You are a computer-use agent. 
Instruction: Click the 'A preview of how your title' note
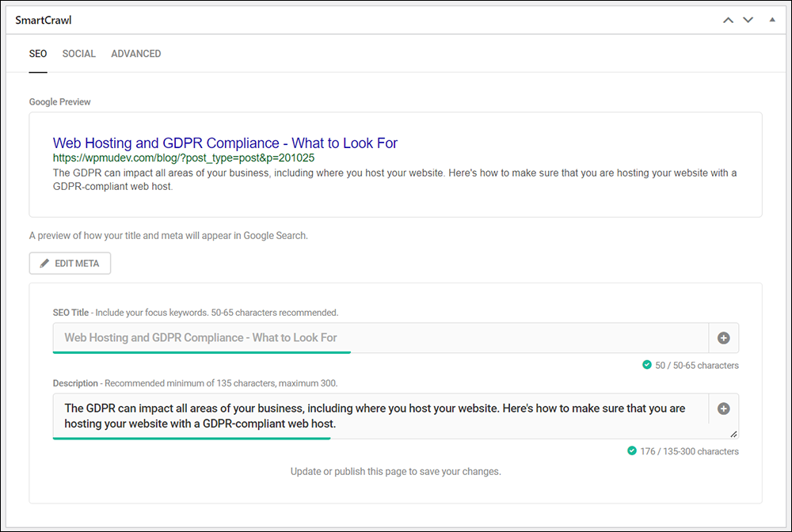(x=168, y=236)
